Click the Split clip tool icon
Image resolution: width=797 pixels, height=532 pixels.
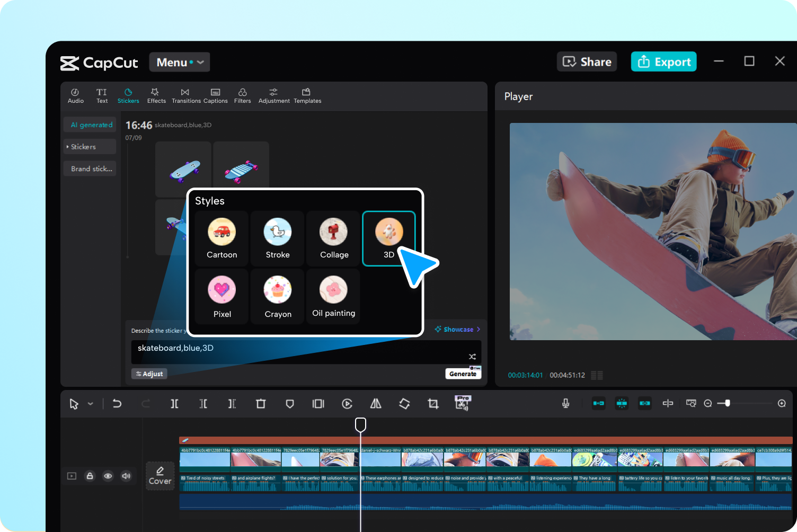pos(174,404)
